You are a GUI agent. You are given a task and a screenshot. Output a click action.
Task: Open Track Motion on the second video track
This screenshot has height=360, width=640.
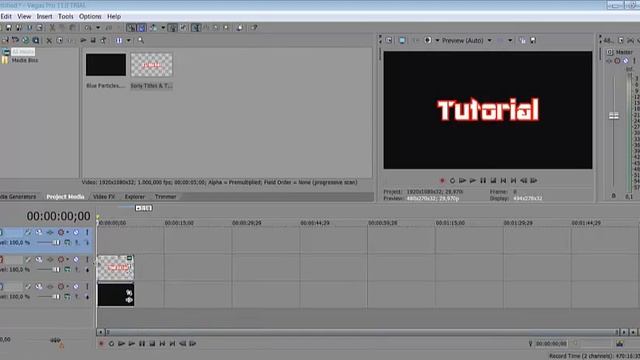pyautogui.click(x=39, y=259)
